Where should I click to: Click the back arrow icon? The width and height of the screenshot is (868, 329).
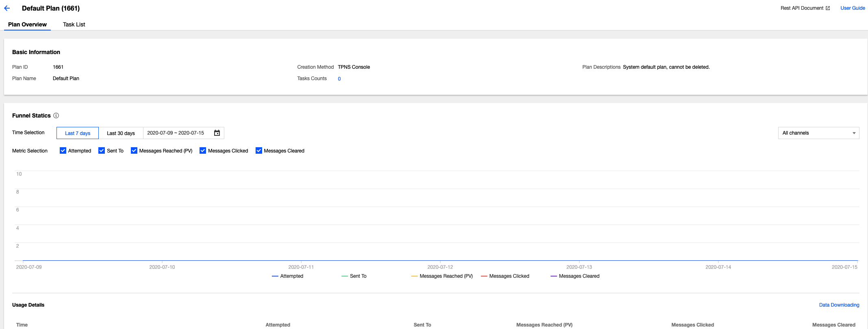pos(7,8)
